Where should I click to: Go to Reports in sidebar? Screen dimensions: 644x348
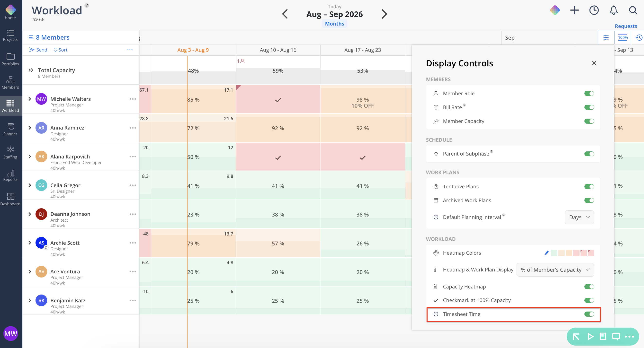[10, 175]
